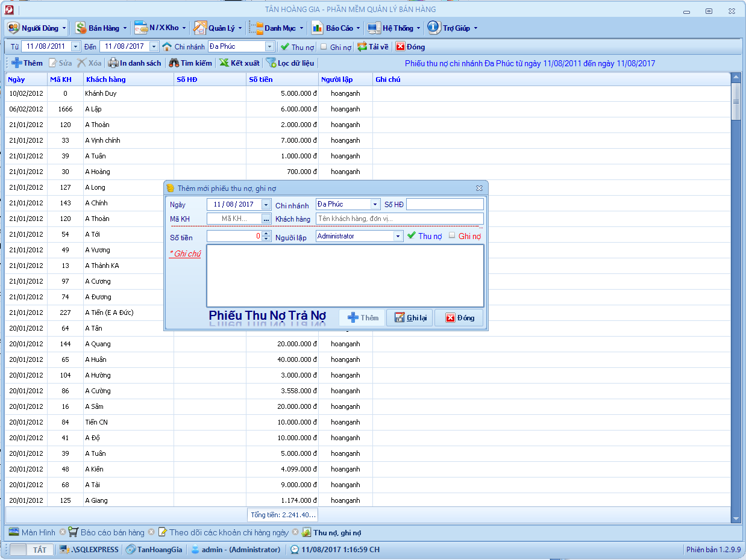This screenshot has width=746, height=560.
Task: Toggle the Ghi nợ checkbox in filter bar
Action: 324,46
